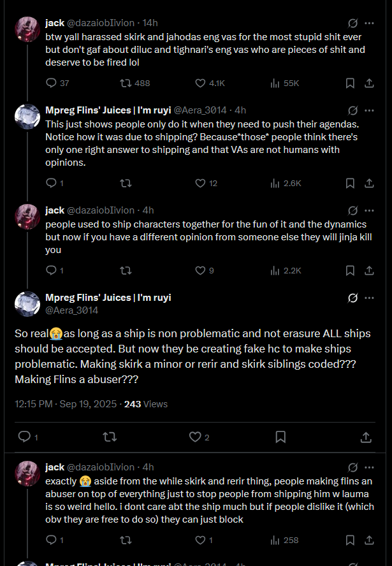392x566 pixels.
Task: Reply to jack's top tweet with 37 replies
Action: tap(52, 83)
